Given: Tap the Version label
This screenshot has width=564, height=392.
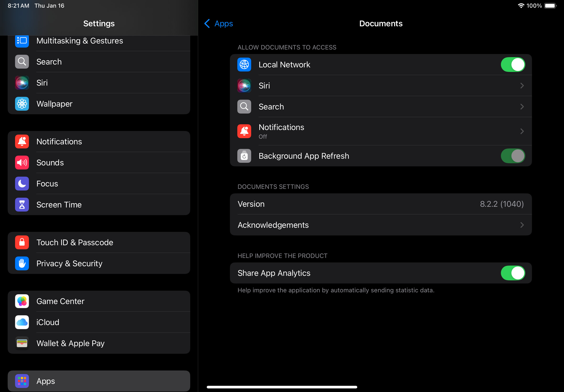Looking at the screenshot, I should [251, 204].
